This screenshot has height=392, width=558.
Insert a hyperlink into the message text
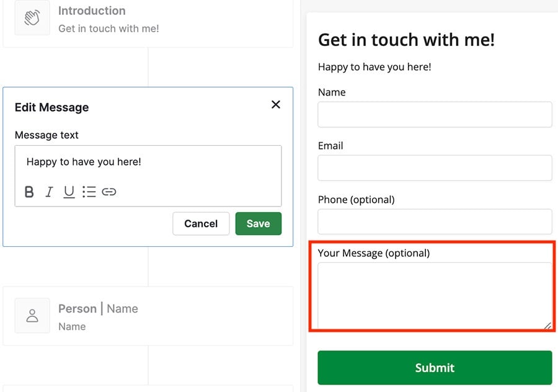[109, 192]
